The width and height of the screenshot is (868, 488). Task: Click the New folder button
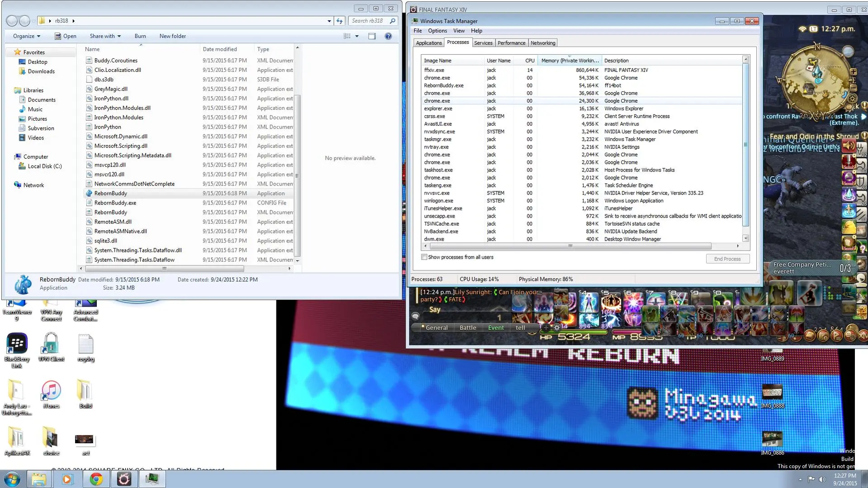point(172,36)
